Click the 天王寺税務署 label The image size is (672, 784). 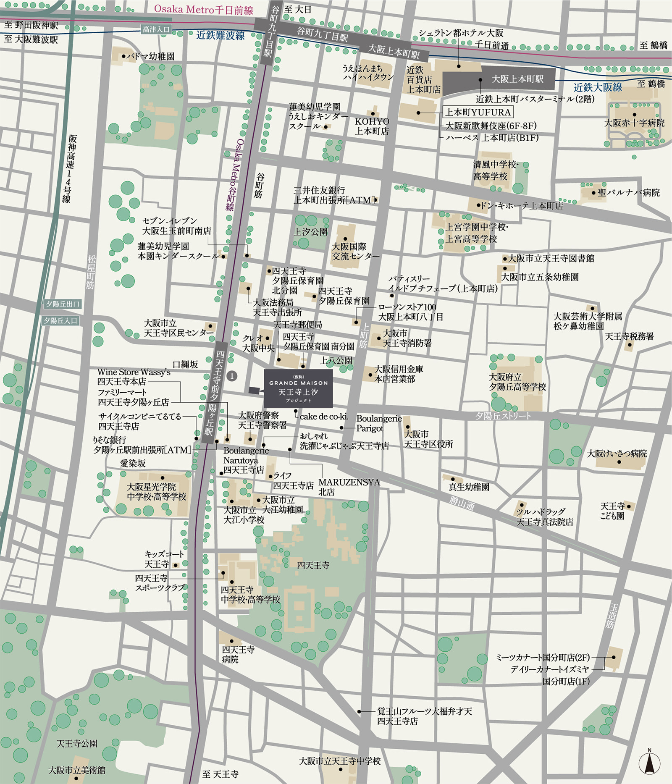coord(629,336)
